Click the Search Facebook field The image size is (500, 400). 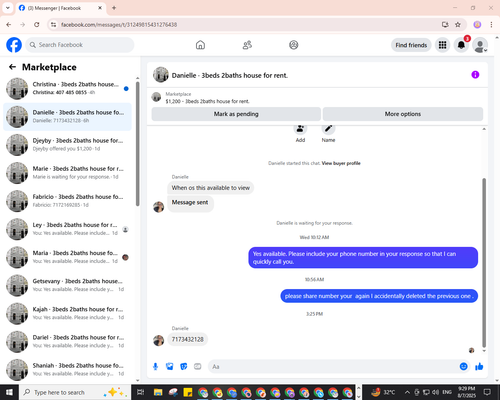pos(80,45)
